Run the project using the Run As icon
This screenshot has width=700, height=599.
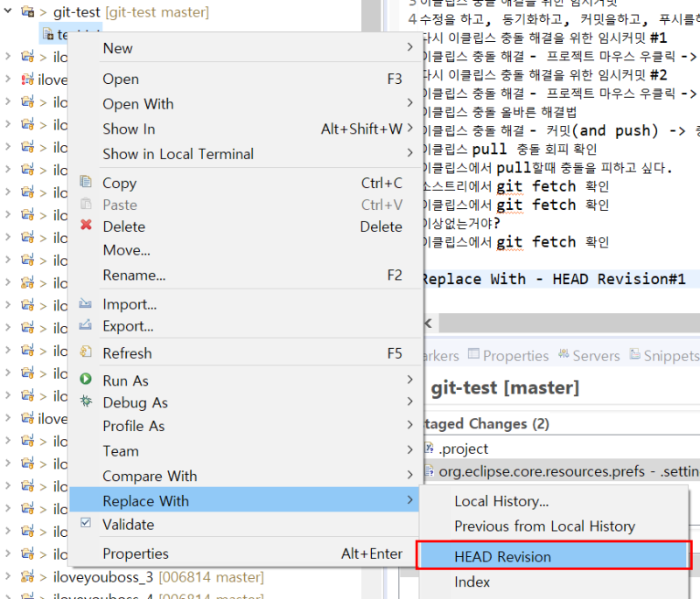tap(85, 380)
